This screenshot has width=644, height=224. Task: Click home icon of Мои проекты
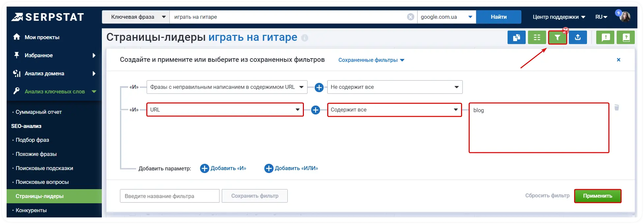tap(16, 37)
